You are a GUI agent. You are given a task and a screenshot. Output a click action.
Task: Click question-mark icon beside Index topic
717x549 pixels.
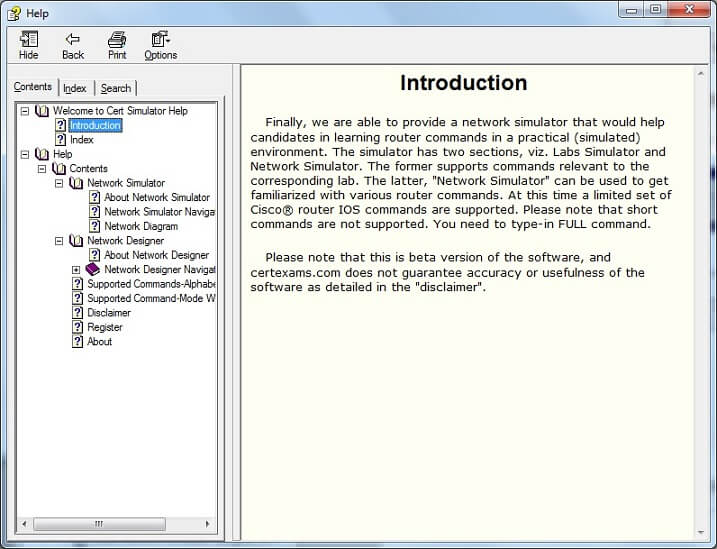(x=60, y=139)
